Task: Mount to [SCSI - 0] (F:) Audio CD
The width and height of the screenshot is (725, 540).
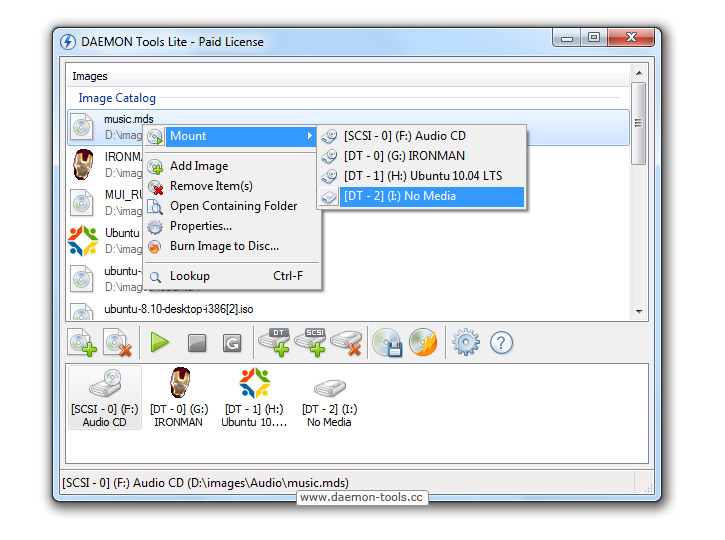Action: pyautogui.click(x=422, y=136)
